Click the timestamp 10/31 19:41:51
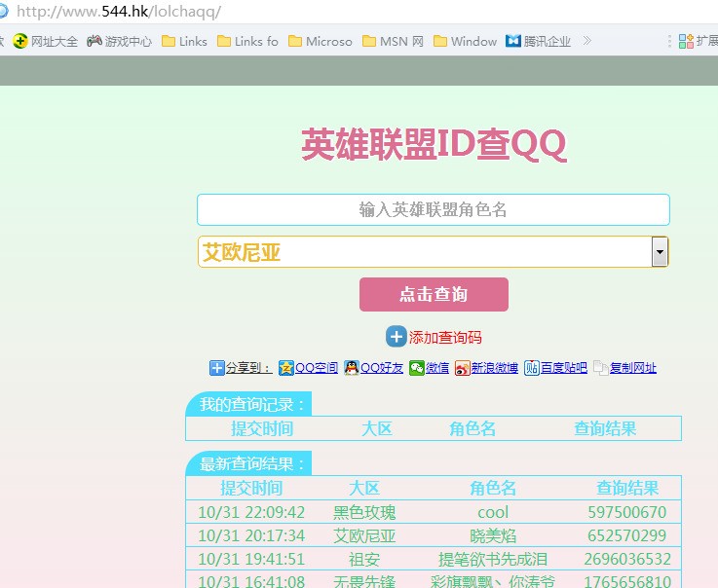Viewport: 718px width, 588px height. (251, 559)
